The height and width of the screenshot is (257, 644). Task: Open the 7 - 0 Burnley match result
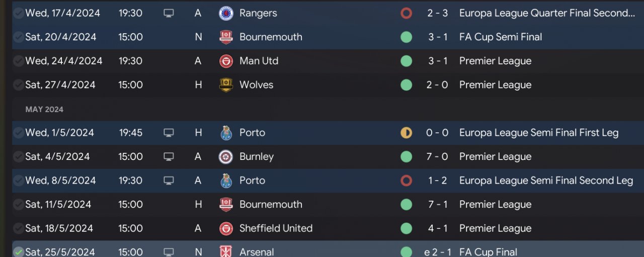click(x=437, y=156)
